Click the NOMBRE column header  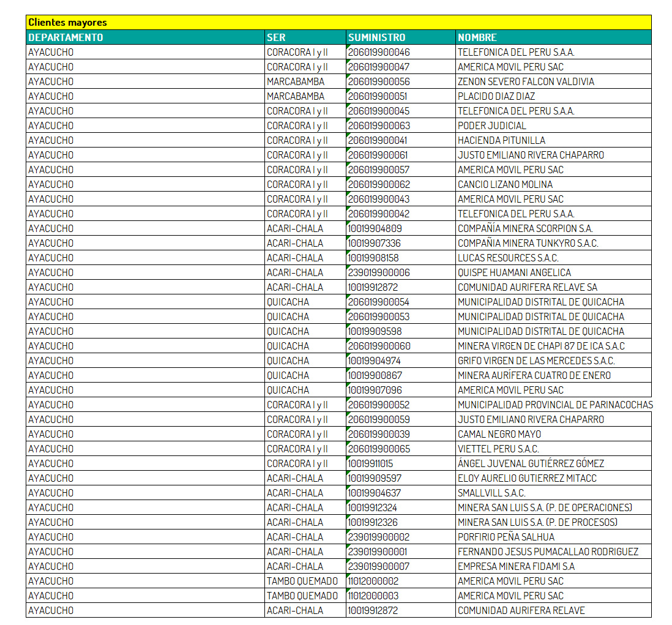(553, 37)
